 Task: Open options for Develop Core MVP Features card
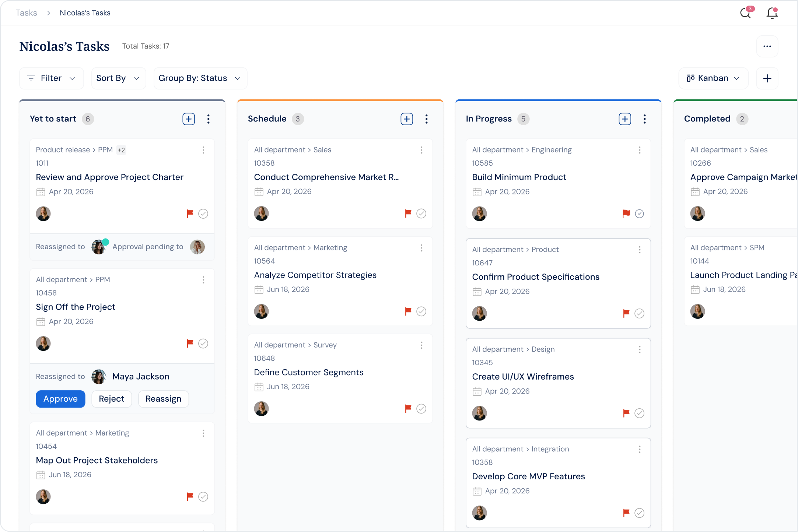[640, 449]
